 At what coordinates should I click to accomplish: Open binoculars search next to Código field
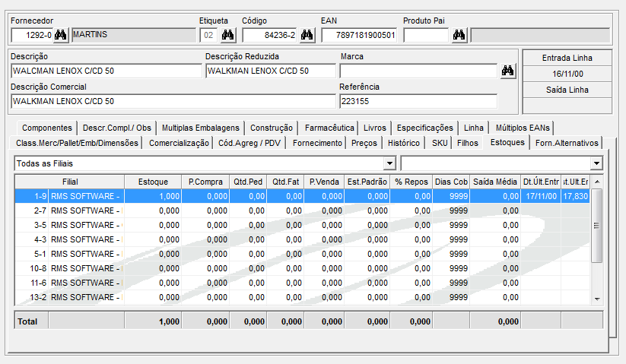click(x=307, y=35)
